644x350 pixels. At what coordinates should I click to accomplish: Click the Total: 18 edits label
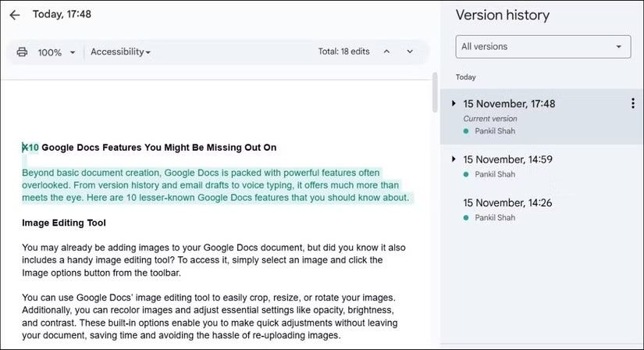(343, 52)
